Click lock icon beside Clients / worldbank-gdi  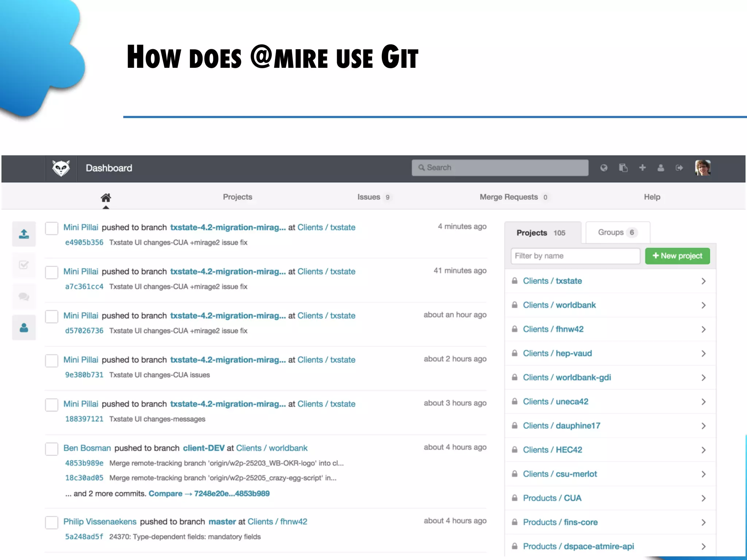515,377
